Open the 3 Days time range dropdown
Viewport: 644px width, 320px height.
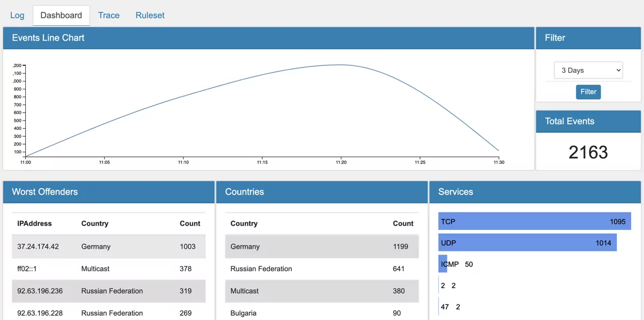(588, 70)
